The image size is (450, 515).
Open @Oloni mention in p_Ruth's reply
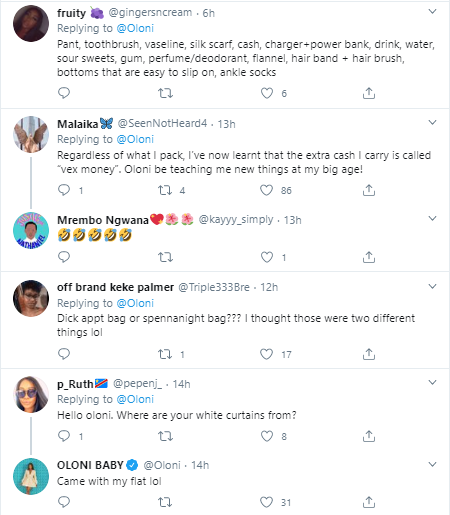coord(135,399)
